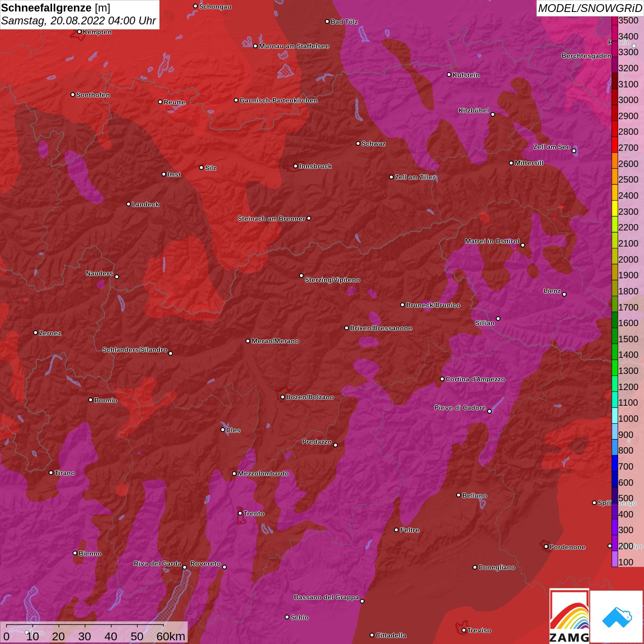Click the ZAMG rainbow logo

click(569, 616)
